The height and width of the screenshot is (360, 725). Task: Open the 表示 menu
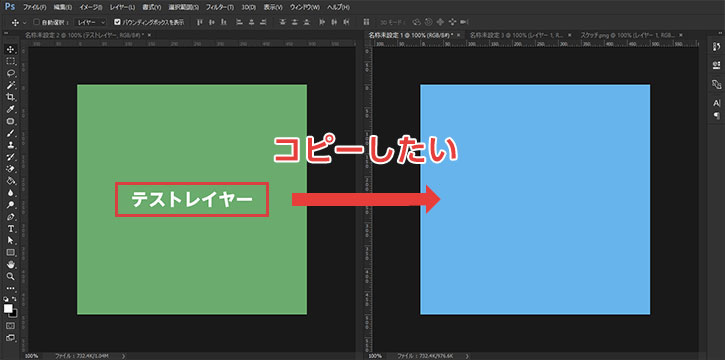273,8
